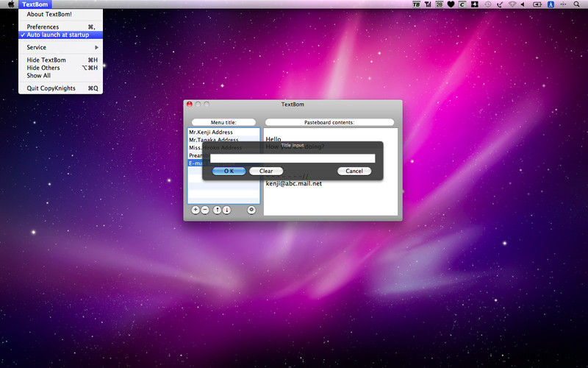Click the Clear button
The height and width of the screenshot is (368, 588).
266,171
